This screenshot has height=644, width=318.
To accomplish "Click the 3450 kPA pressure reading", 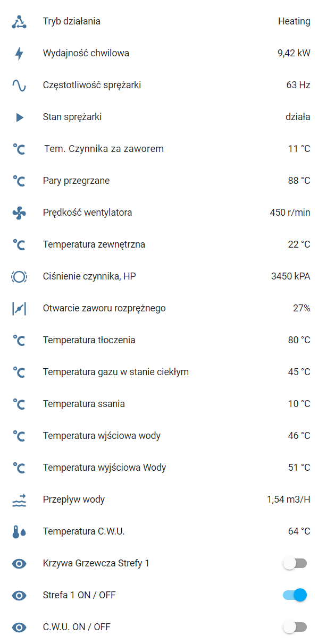I will point(291,276).
